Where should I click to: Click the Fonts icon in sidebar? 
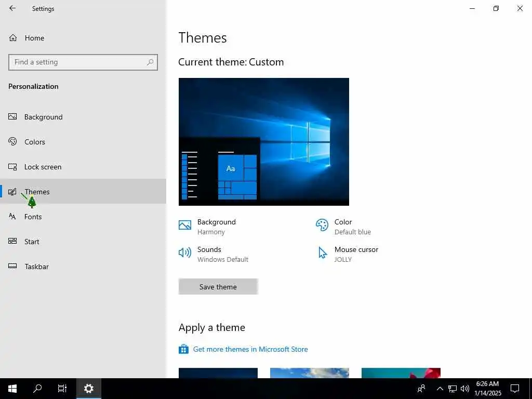click(12, 217)
